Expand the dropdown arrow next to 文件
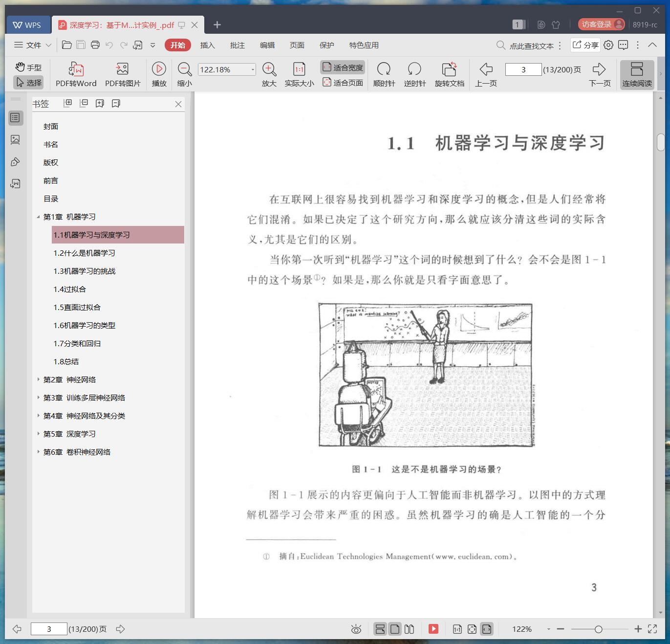Screen dimensions: 670x644 click(48, 45)
